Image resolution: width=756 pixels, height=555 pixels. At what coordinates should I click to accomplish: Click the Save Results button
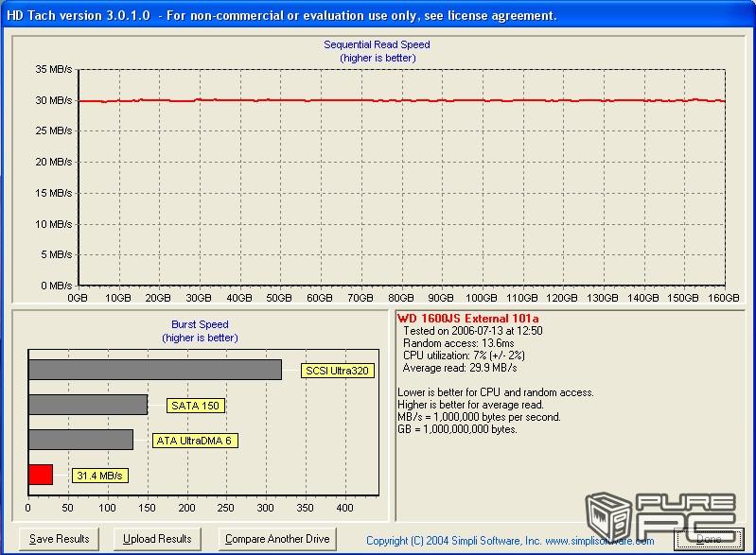(x=59, y=539)
